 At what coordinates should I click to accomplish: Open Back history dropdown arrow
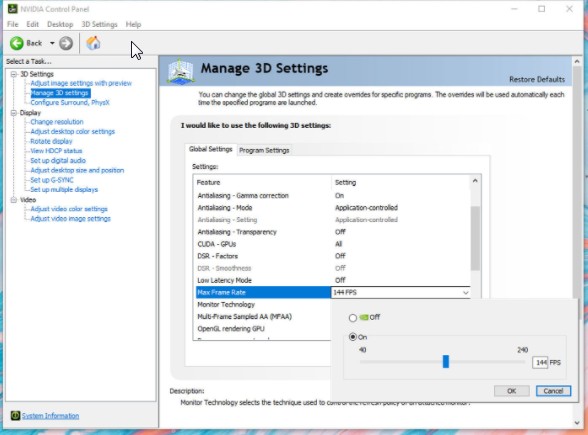(52, 43)
